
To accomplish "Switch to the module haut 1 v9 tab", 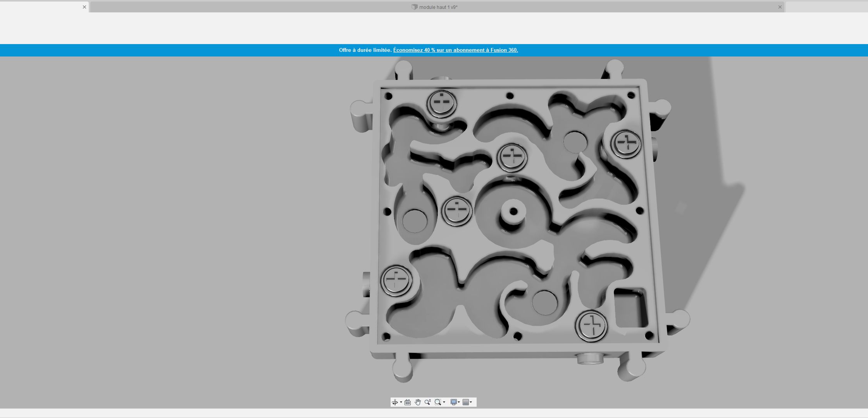I will click(438, 7).
